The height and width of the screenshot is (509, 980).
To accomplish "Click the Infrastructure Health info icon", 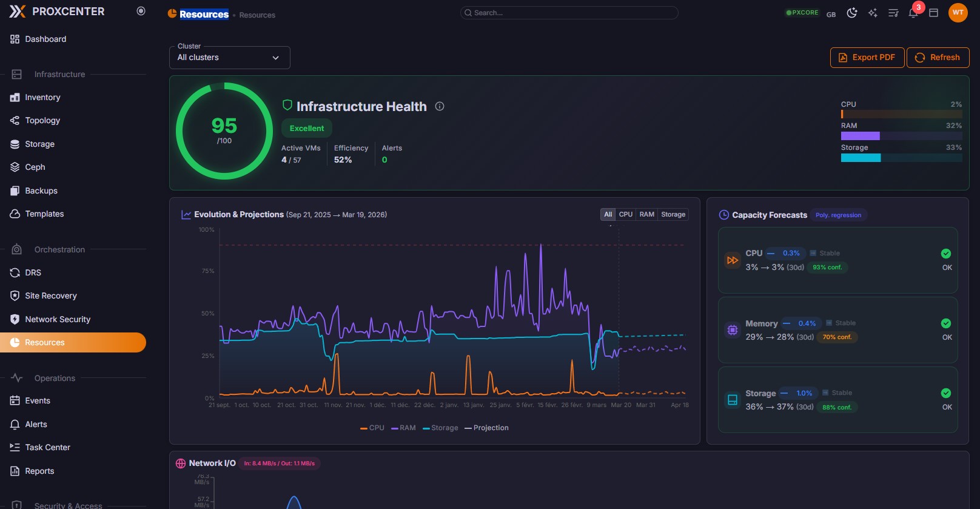I will pyautogui.click(x=440, y=106).
